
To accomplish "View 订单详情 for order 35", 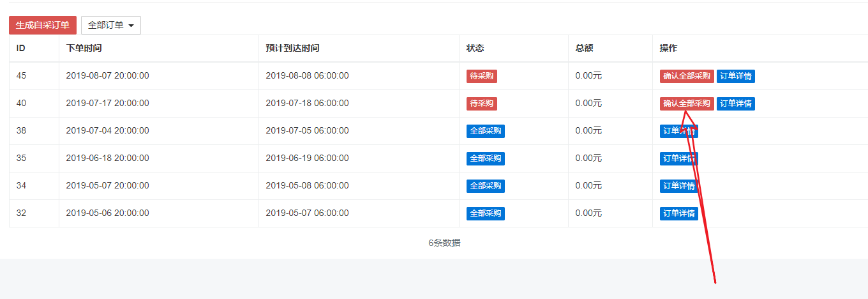I will click(679, 158).
